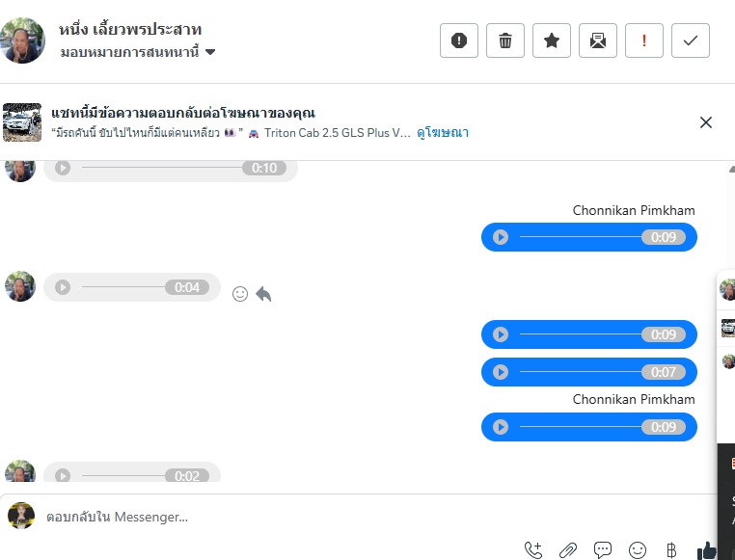Open emoji picker in reply bar

pos(638,550)
